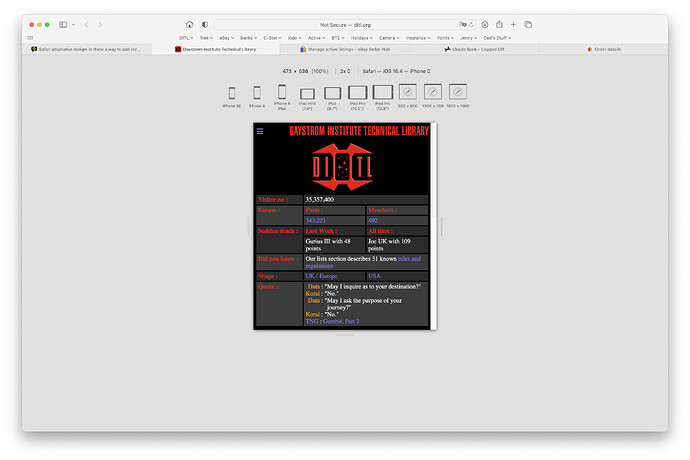690x460 pixels.
Task: Open the Insurance bookmarks folder
Action: point(418,38)
